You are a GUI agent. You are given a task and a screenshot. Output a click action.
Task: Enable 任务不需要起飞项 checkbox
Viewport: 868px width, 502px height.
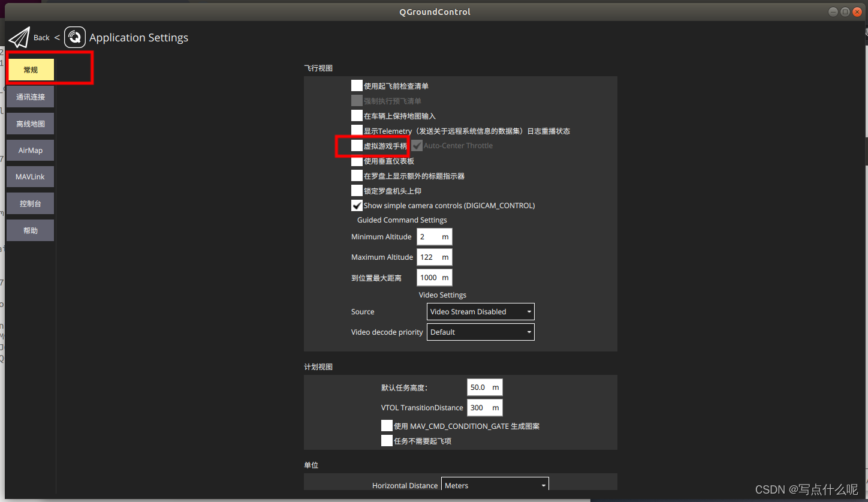387,441
